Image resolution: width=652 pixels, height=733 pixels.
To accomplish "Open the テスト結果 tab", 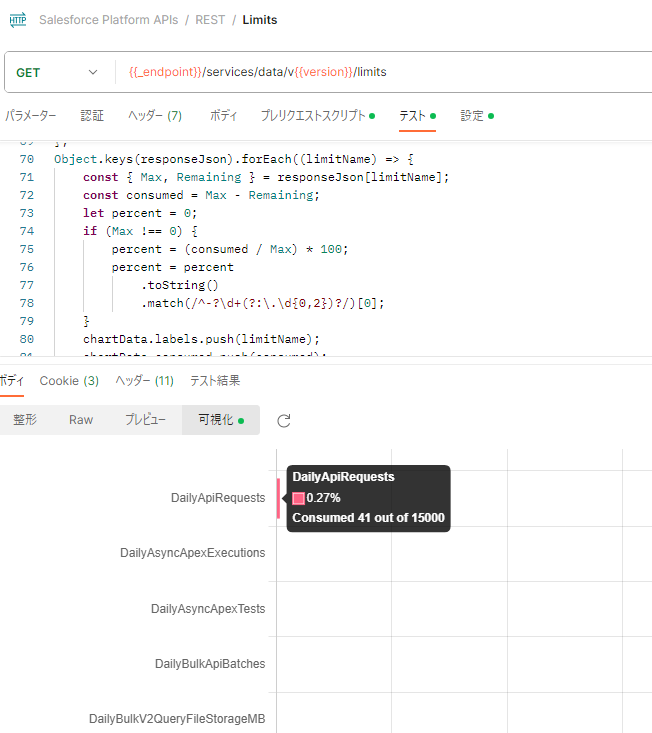I will (x=215, y=381).
